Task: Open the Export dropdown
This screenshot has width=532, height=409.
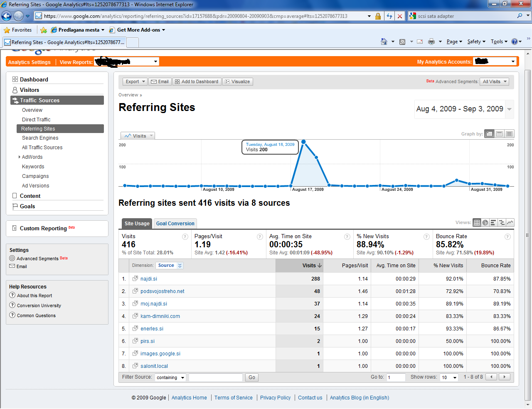Action: 135,81
